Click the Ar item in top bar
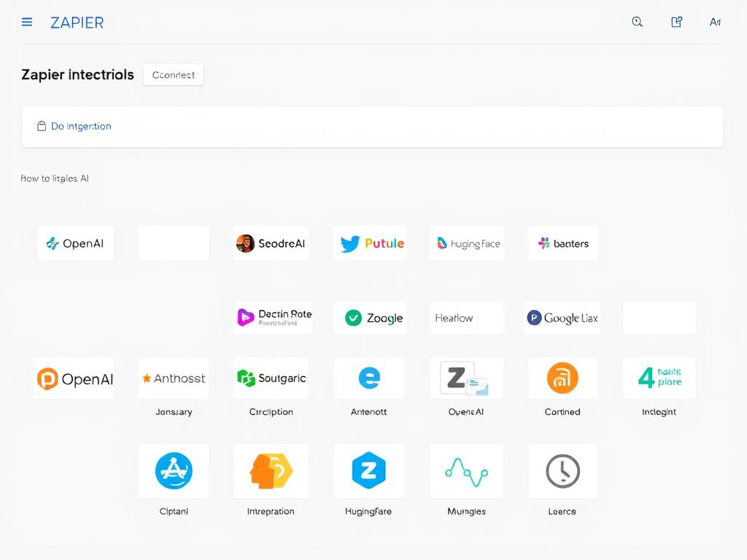747x560 pixels. click(715, 22)
